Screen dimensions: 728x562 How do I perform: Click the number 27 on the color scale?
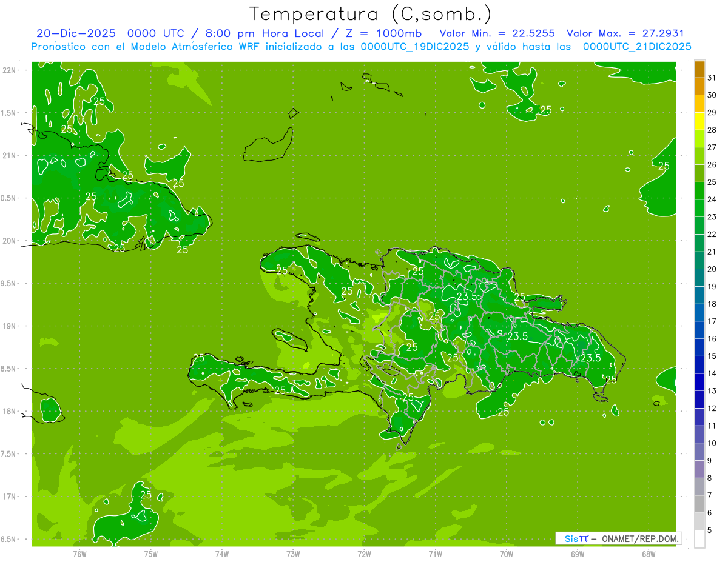click(x=712, y=147)
